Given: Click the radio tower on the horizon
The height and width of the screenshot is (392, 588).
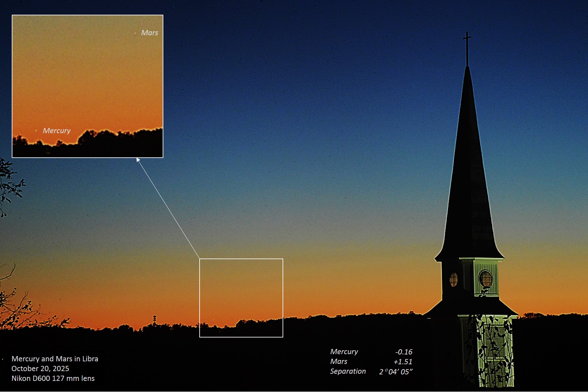Looking at the screenshot, I should pyautogui.click(x=155, y=320).
